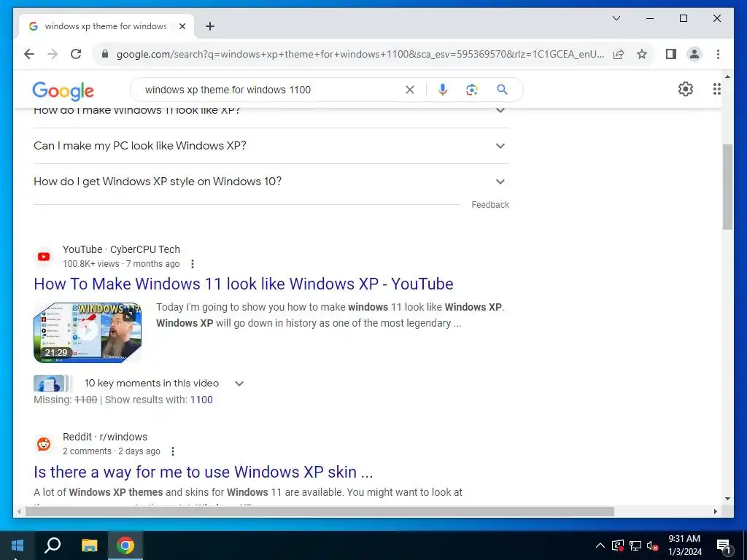The height and width of the screenshot is (560, 747).
Task: Open the tab search dropdown arrow
Action: pos(616,18)
